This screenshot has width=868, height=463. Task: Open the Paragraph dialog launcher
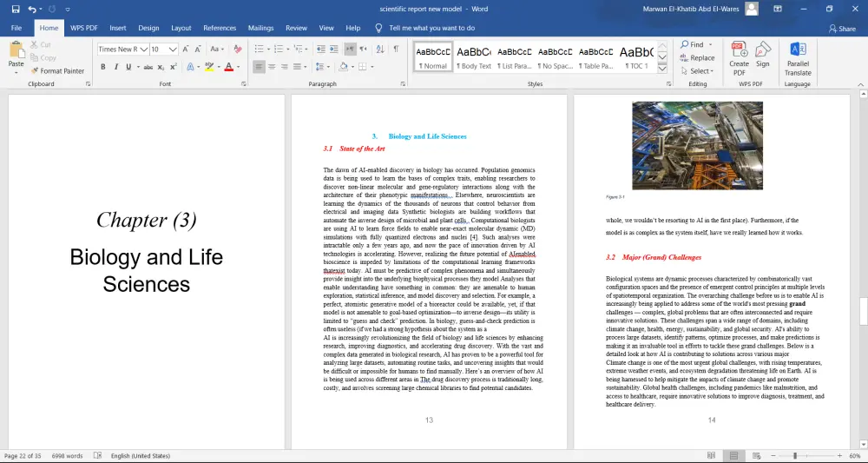click(403, 84)
